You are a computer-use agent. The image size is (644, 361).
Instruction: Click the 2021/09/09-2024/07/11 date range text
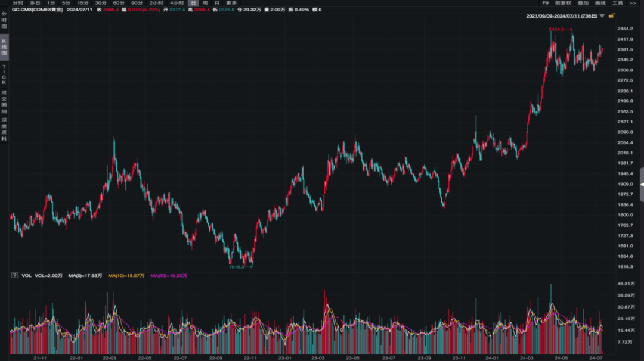coord(562,16)
